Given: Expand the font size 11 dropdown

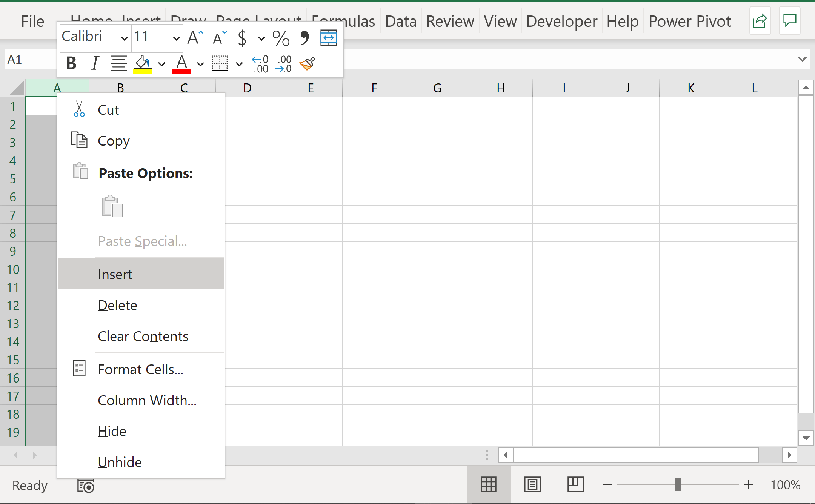Looking at the screenshot, I should coord(176,38).
